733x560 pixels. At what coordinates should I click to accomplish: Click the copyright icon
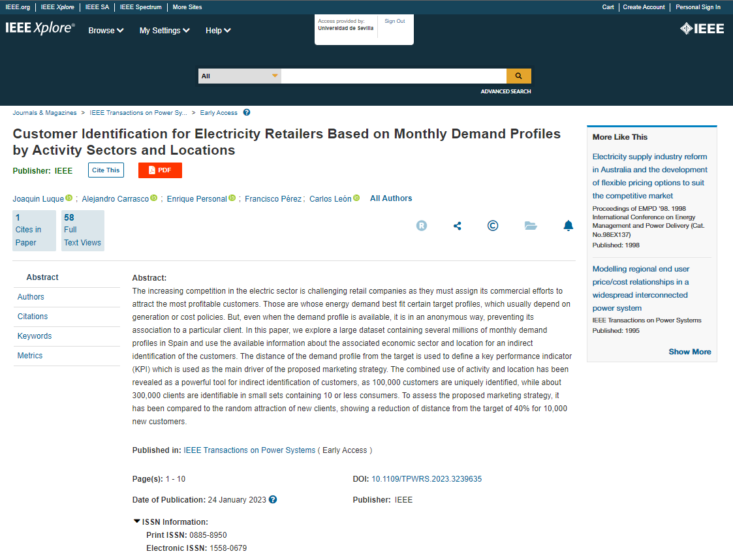pos(493,226)
